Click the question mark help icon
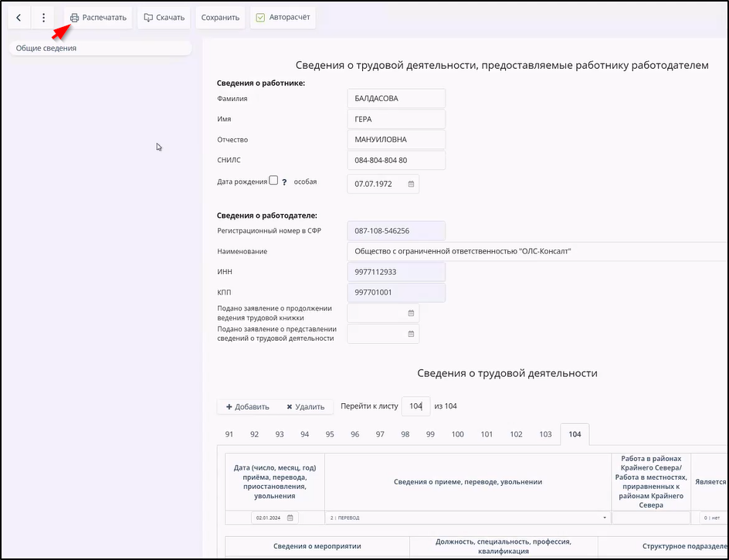The width and height of the screenshot is (729, 560). [284, 182]
